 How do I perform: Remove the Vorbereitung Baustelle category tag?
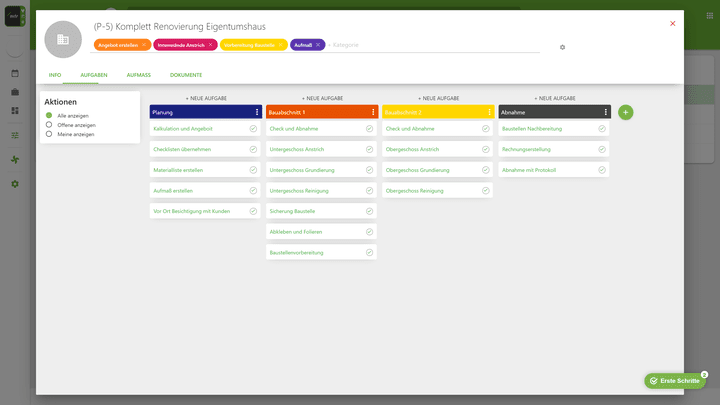point(280,45)
